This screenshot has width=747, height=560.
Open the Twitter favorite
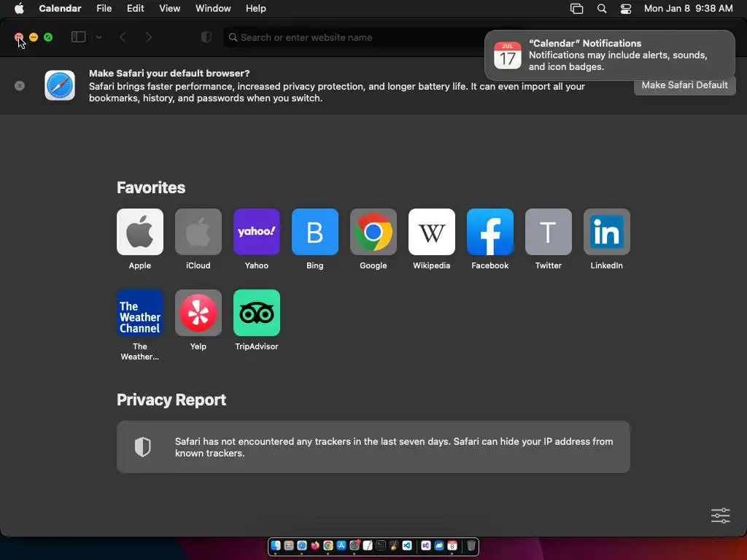[x=549, y=232]
